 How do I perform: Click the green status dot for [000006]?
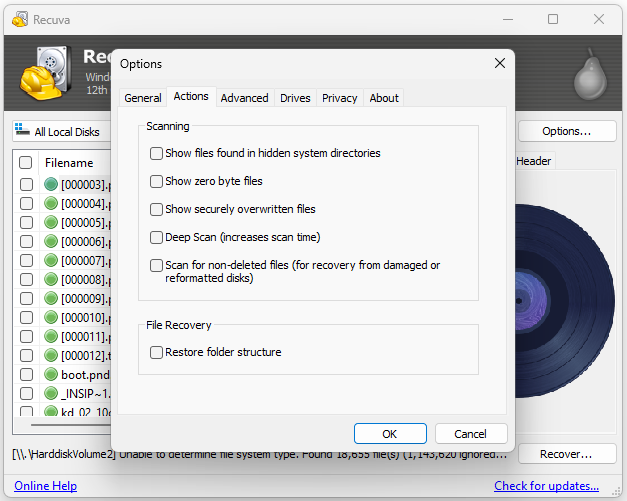(x=51, y=241)
